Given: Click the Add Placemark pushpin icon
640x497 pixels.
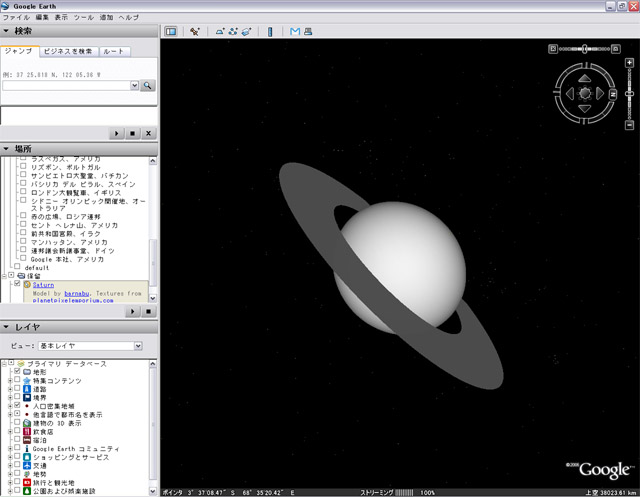Looking at the screenshot, I should (194, 31).
